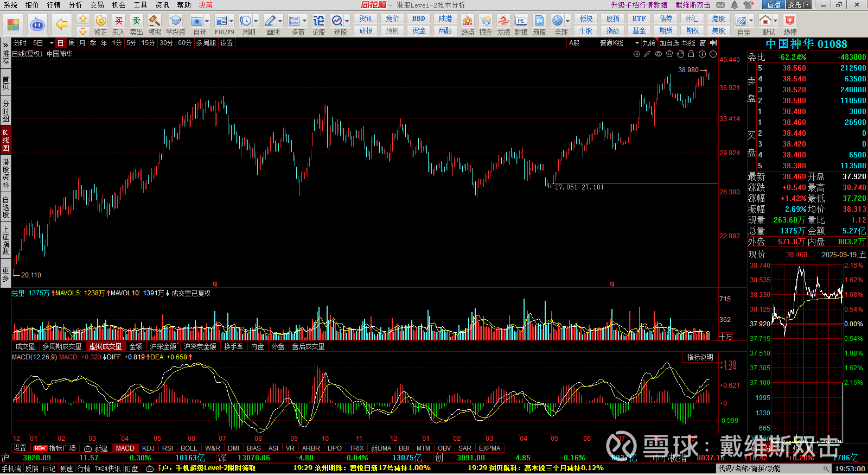Expand the 画线 drawing dropdown arrow
868x475 pixels.
click(280, 21)
